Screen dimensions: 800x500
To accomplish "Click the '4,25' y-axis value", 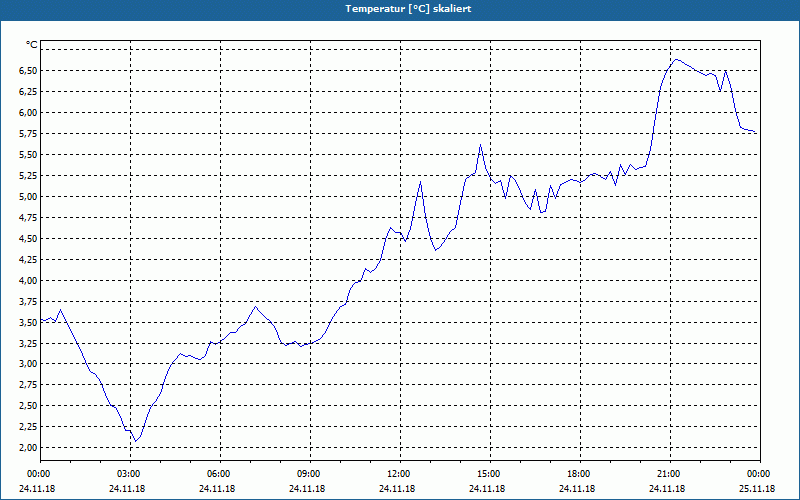I will [x=28, y=259].
